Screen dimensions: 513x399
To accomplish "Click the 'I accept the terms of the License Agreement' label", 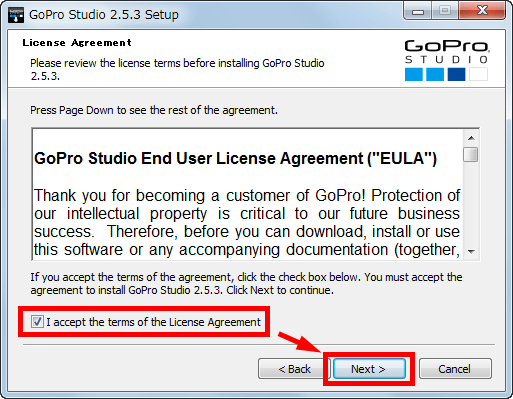I will [153, 322].
